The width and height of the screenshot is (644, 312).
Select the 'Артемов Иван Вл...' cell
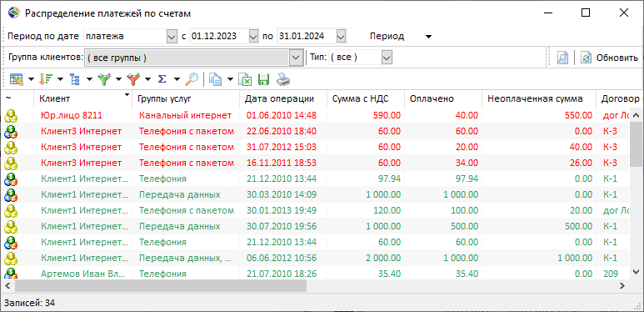(x=82, y=274)
